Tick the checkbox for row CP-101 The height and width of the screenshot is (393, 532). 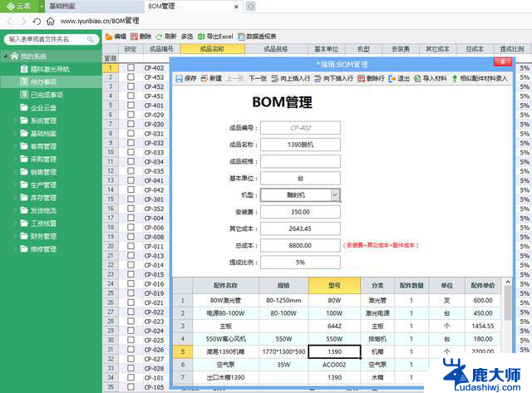131,377
